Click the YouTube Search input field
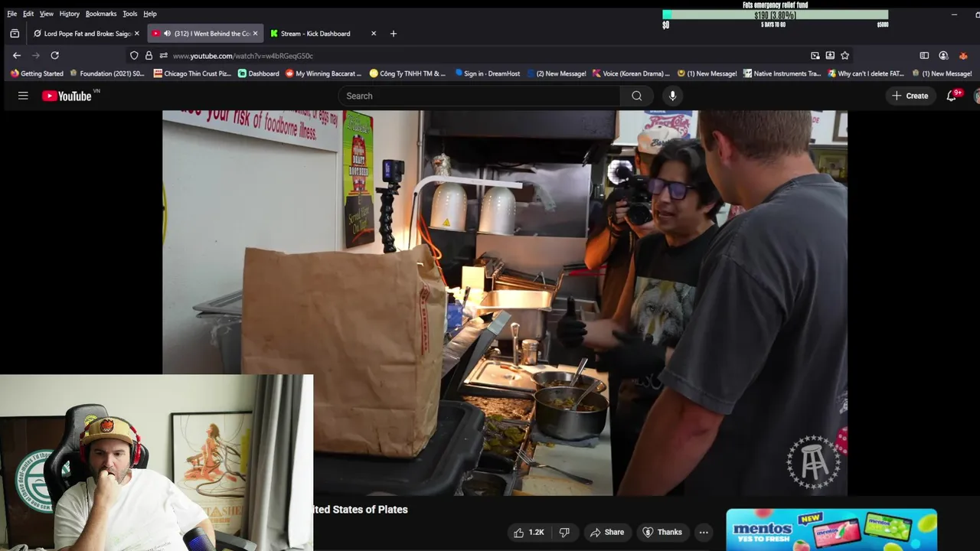Screen dimensions: 980x551 (x=479, y=96)
